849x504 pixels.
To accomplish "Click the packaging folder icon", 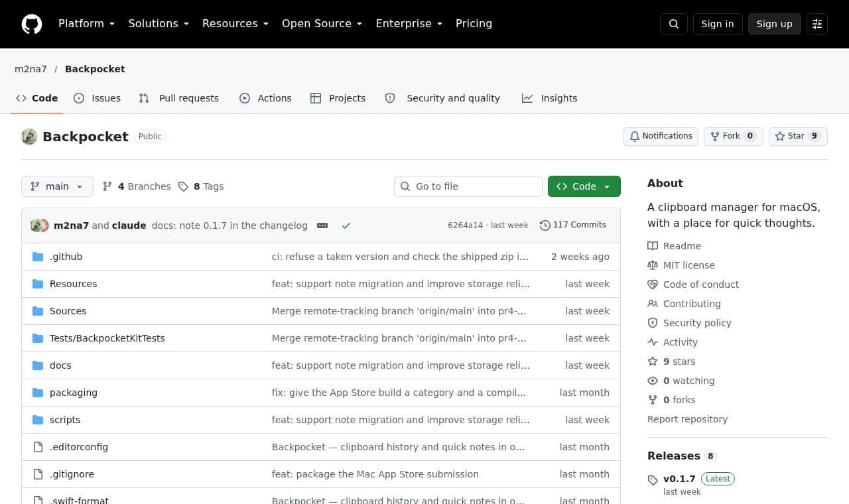I will tap(38, 393).
